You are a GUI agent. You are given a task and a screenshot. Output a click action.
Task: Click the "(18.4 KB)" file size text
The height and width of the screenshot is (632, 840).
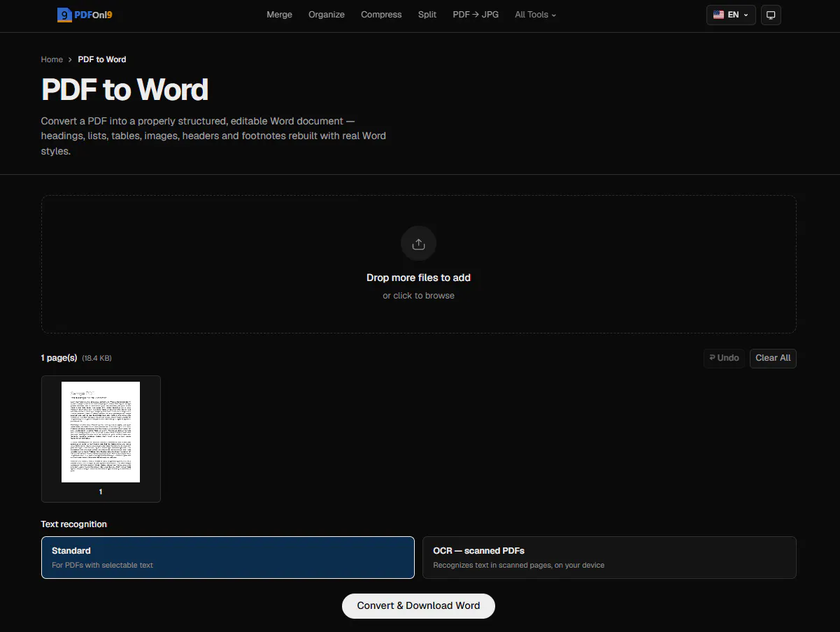coord(97,358)
